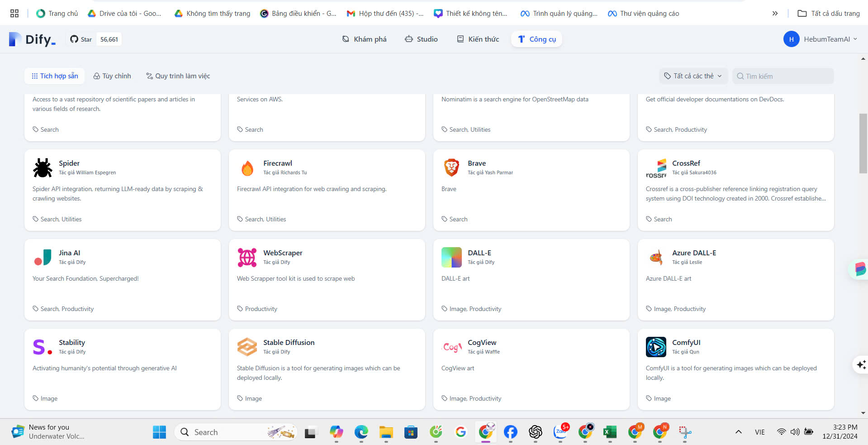Select the 'Tùy chỉnh' tab

tap(112, 76)
